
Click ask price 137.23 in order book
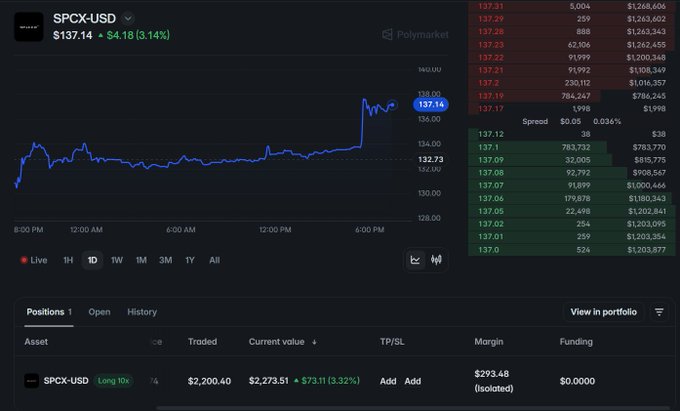490,45
